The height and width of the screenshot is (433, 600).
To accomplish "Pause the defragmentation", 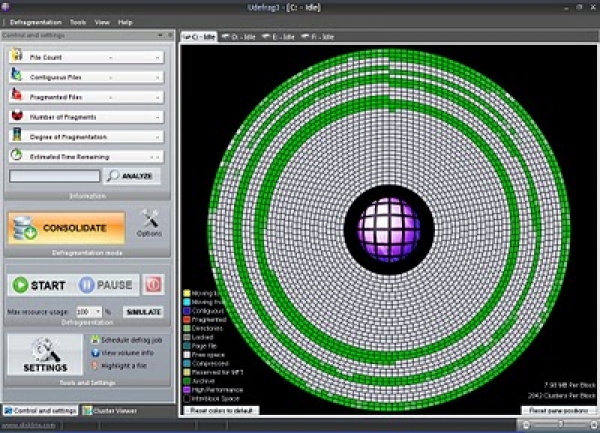I will tap(106, 285).
